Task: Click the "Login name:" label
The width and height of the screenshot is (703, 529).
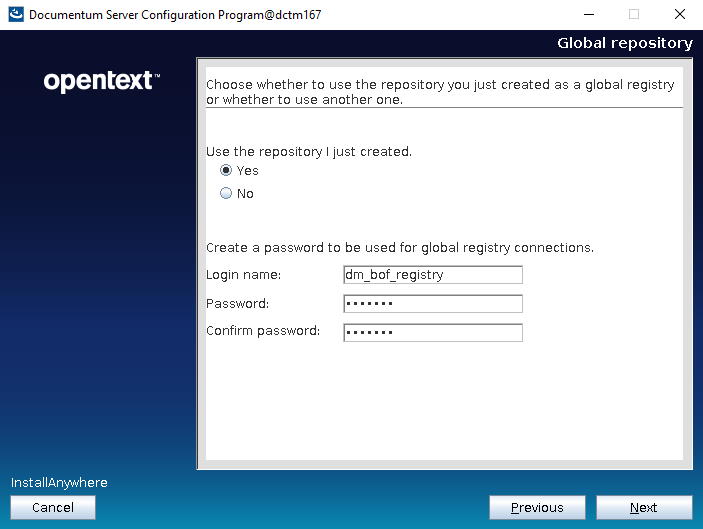Action: 243,275
